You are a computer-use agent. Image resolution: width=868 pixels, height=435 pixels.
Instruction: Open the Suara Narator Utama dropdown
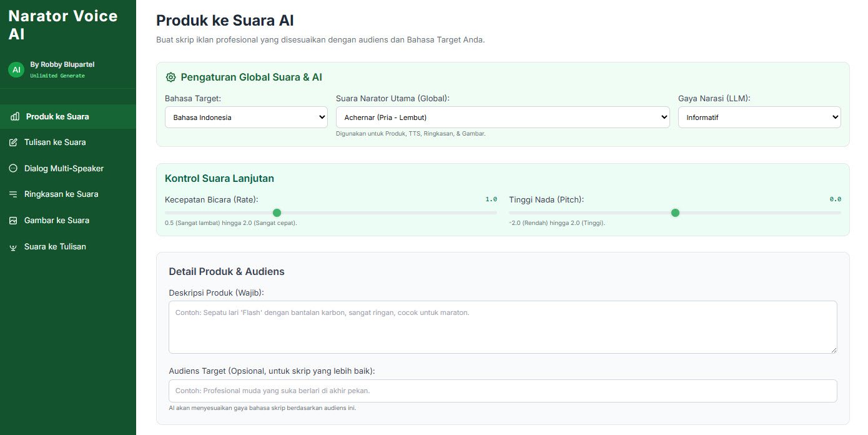click(x=503, y=117)
